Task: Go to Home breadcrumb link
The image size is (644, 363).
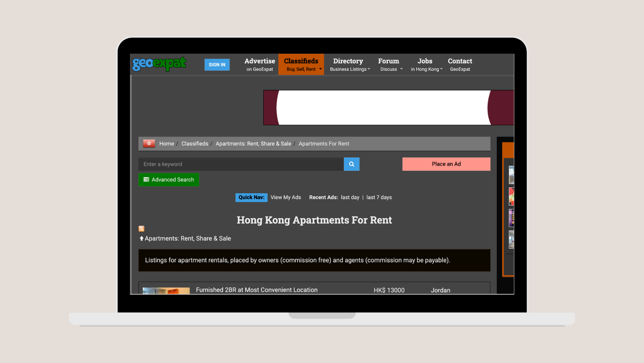Action: tap(166, 143)
